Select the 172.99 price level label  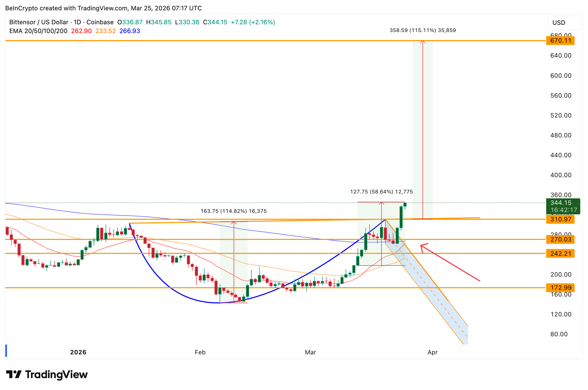coord(560,287)
